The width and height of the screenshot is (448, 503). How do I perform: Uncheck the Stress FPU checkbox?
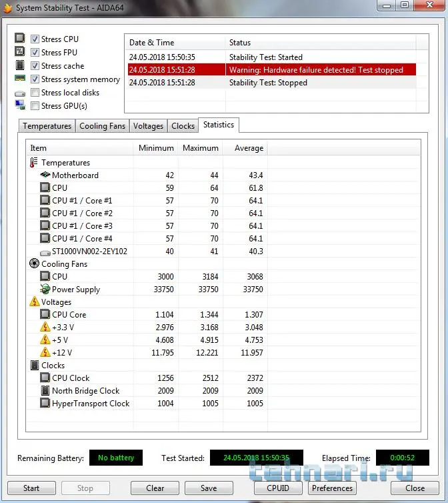coord(35,52)
